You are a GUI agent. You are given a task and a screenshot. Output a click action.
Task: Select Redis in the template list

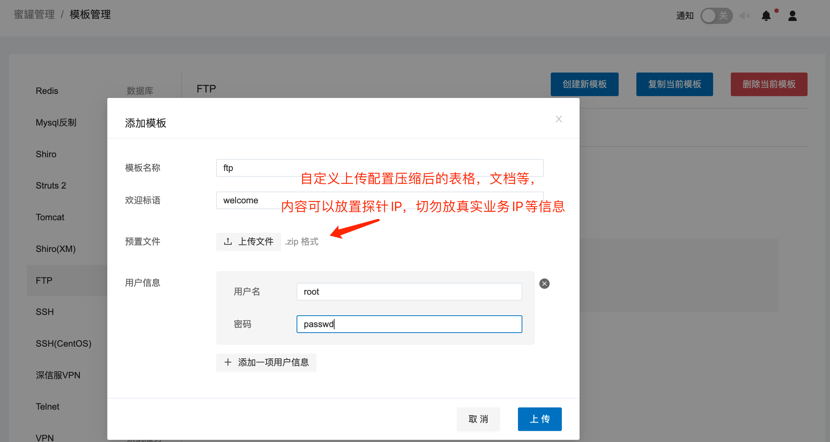point(47,91)
